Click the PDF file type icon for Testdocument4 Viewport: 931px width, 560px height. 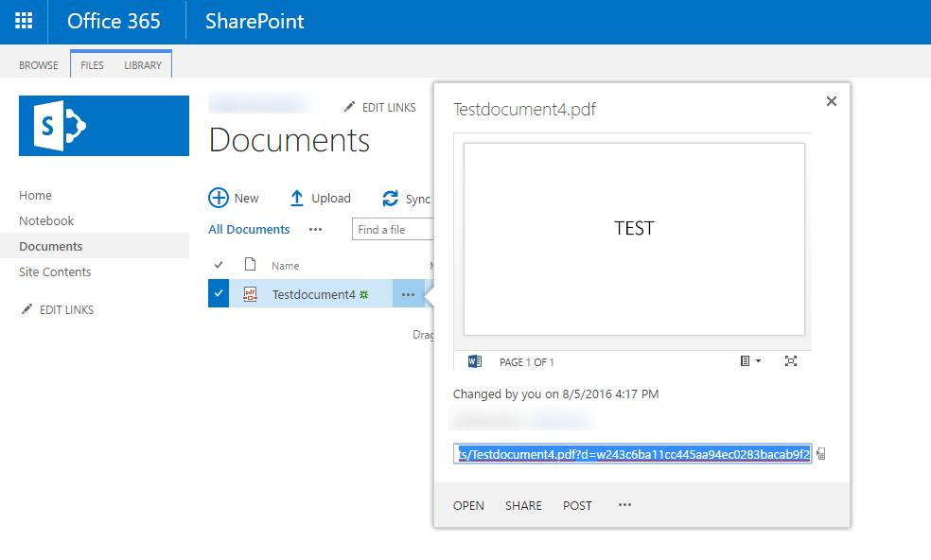[x=251, y=293]
